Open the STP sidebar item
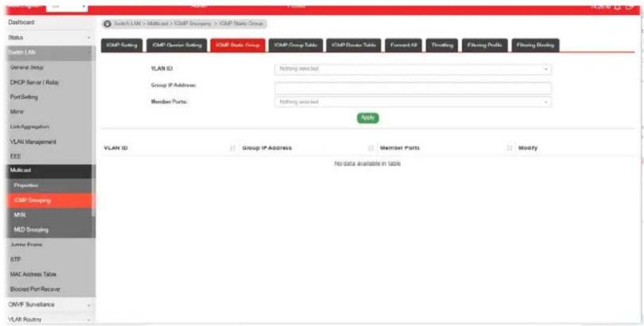 point(49,260)
